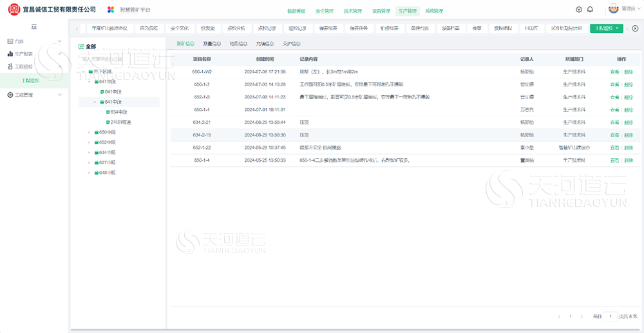Viewport: 644px width, 333px height.
Task: Close the active green 工程巡检 tab
Action: (617, 28)
